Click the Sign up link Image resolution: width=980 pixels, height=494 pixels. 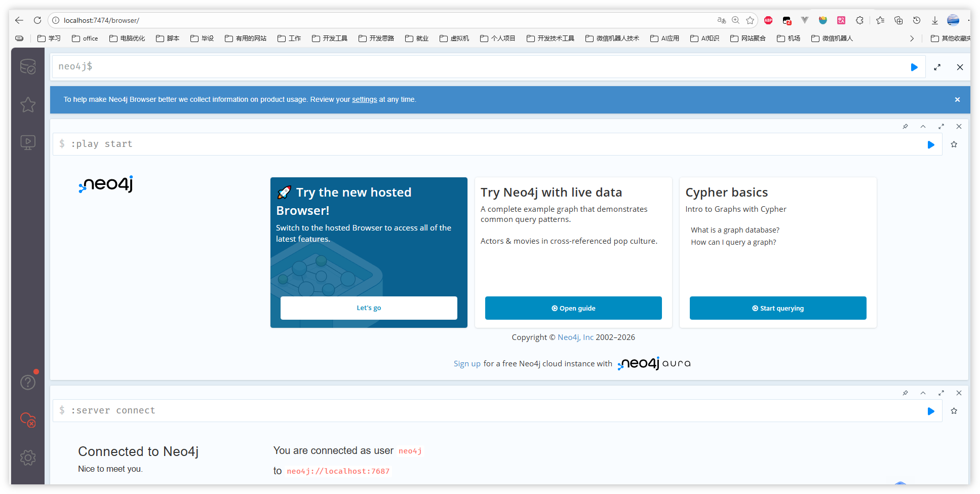[467, 364]
